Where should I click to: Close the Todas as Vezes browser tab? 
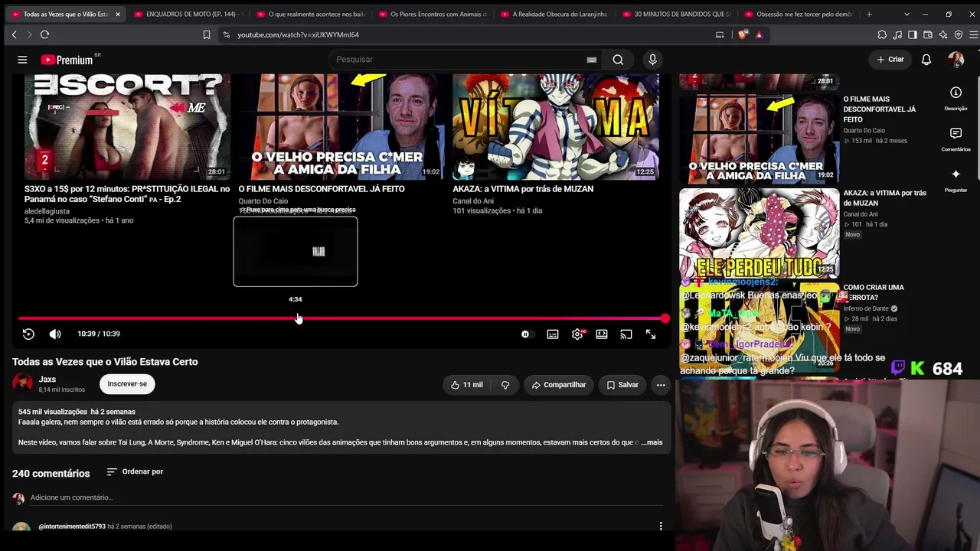[117, 14]
